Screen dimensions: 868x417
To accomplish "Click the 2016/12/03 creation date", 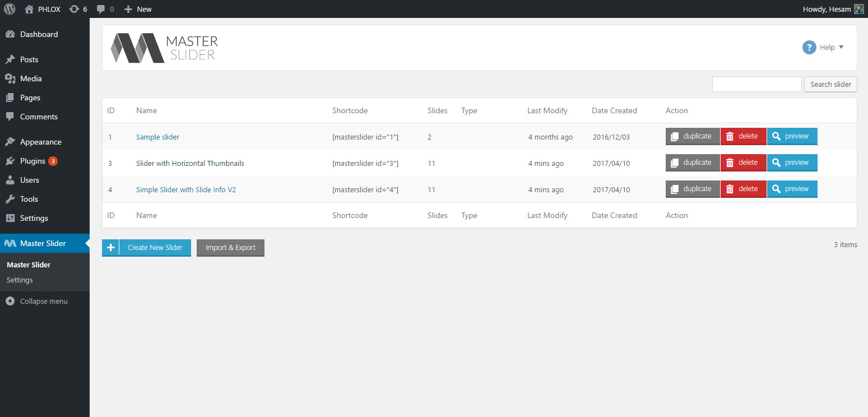I will (x=611, y=137).
